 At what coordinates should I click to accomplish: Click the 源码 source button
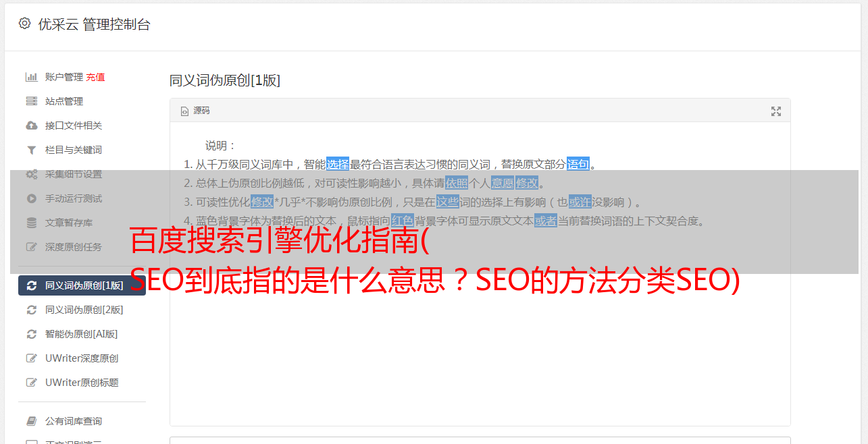(x=195, y=111)
